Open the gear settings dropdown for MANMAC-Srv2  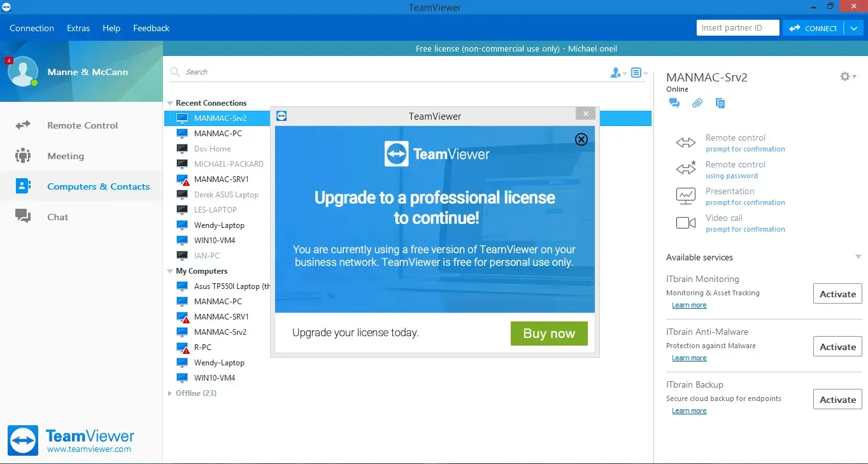[847, 76]
